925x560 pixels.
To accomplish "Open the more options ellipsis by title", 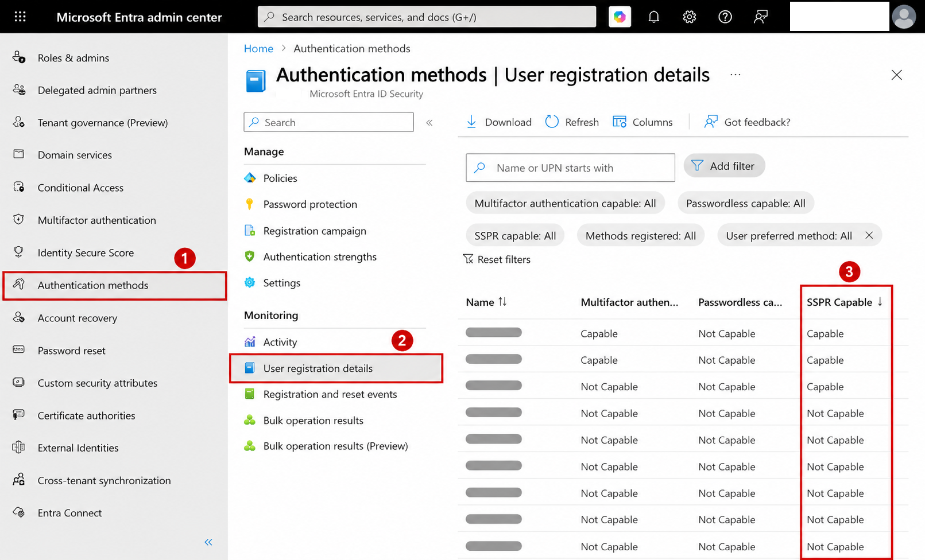I will (x=736, y=75).
